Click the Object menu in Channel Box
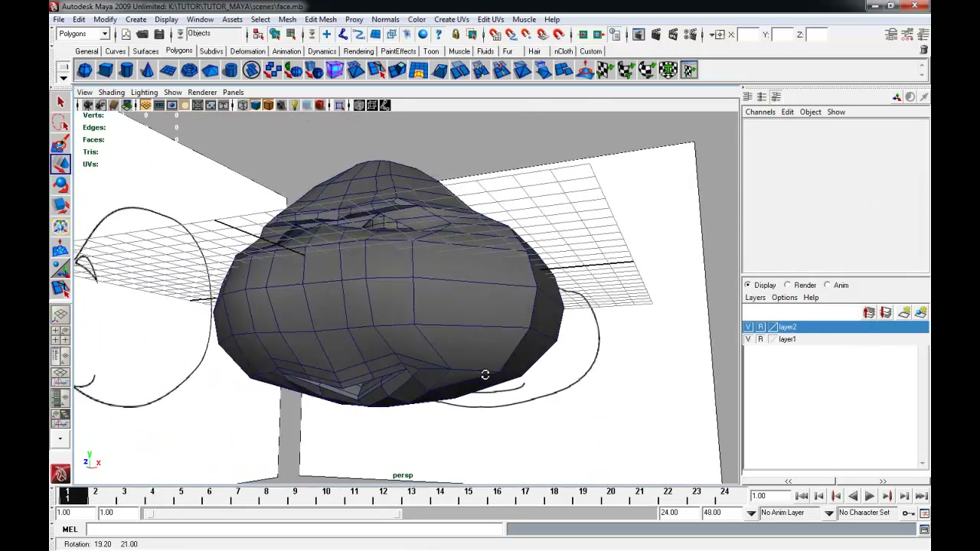 click(810, 112)
